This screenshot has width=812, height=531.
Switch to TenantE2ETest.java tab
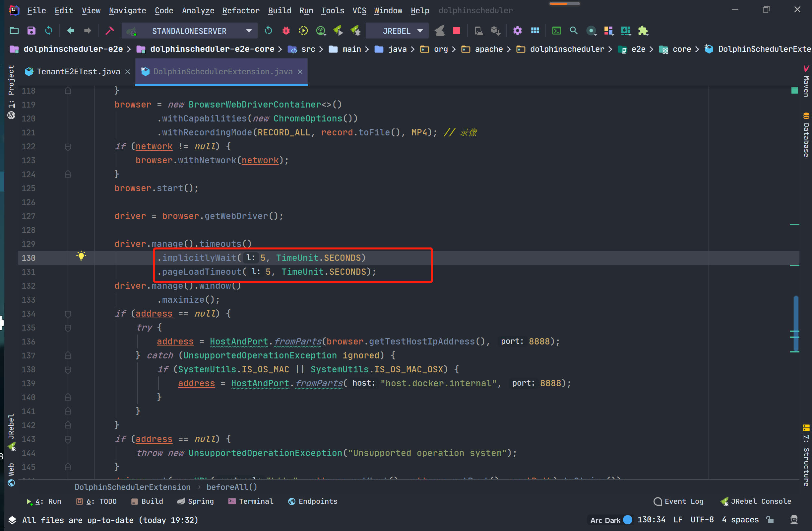click(78, 72)
